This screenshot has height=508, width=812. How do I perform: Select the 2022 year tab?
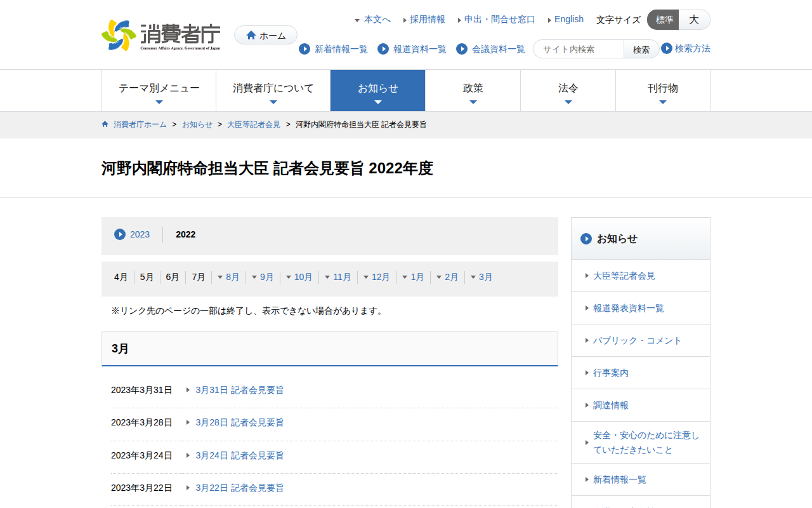(186, 234)
